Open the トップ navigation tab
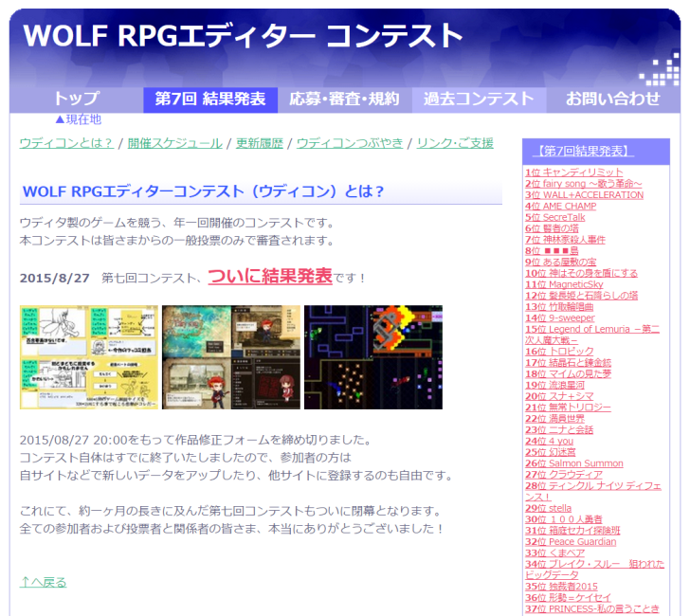 (x=77, y=100)
